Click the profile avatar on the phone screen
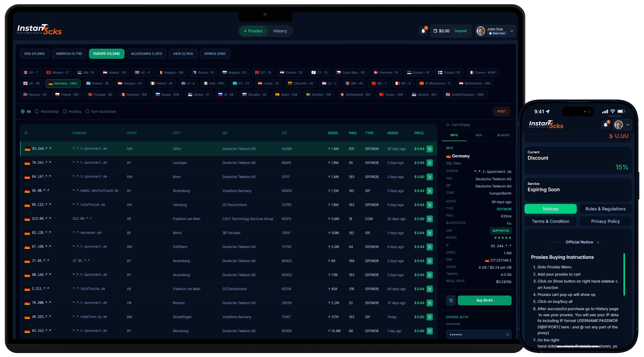The image size is (644, 357). [x=619, y=125]
